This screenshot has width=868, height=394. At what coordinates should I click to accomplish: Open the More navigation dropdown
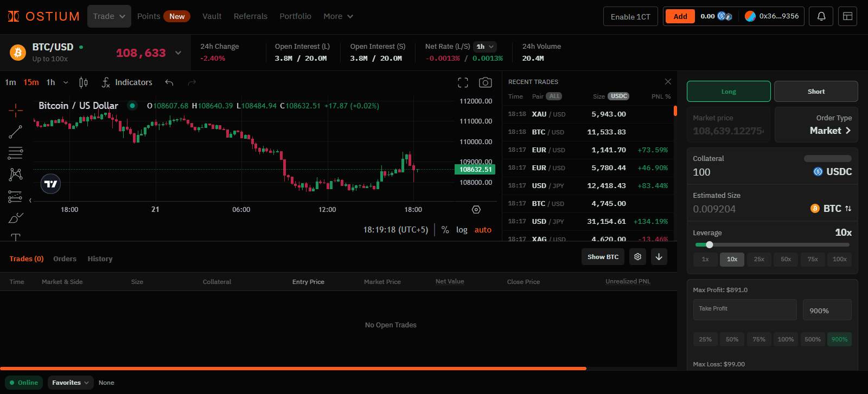[x=338, y=16]
